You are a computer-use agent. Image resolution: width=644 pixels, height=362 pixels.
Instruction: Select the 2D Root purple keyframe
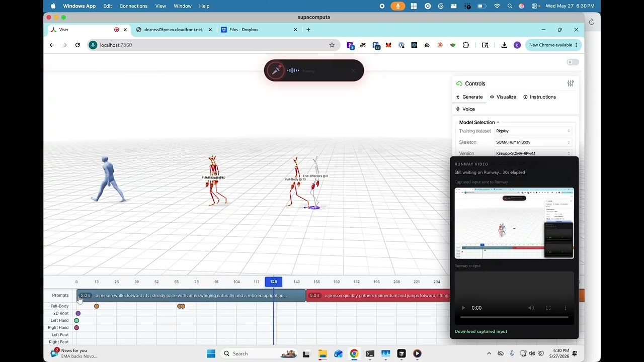78,313
